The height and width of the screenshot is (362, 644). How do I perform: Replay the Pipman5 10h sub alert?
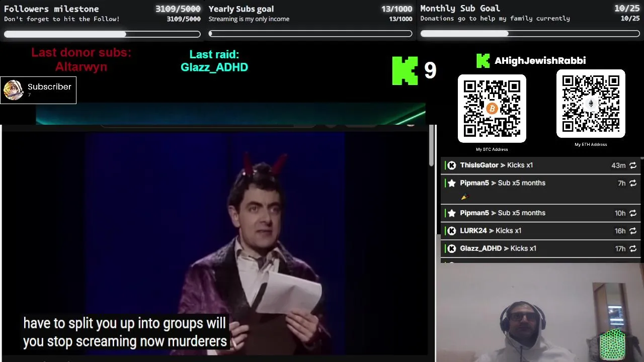[x=633, y=213]
